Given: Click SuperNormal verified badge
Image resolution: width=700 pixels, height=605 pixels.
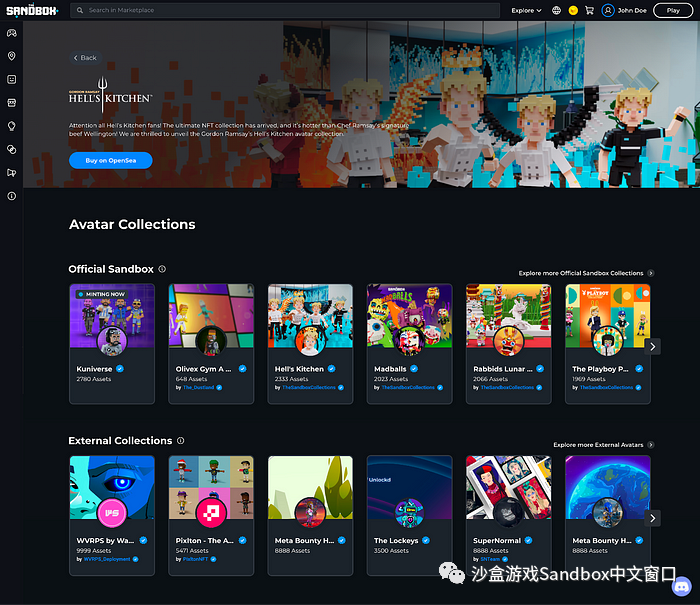Looking at the screenshot, I should [528, 540].
